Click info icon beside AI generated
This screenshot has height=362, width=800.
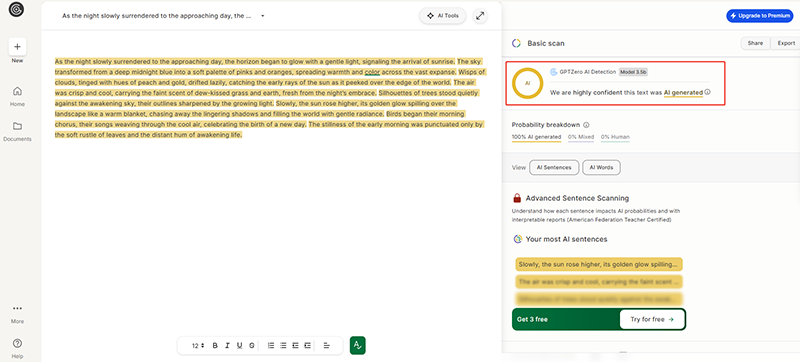708,93
